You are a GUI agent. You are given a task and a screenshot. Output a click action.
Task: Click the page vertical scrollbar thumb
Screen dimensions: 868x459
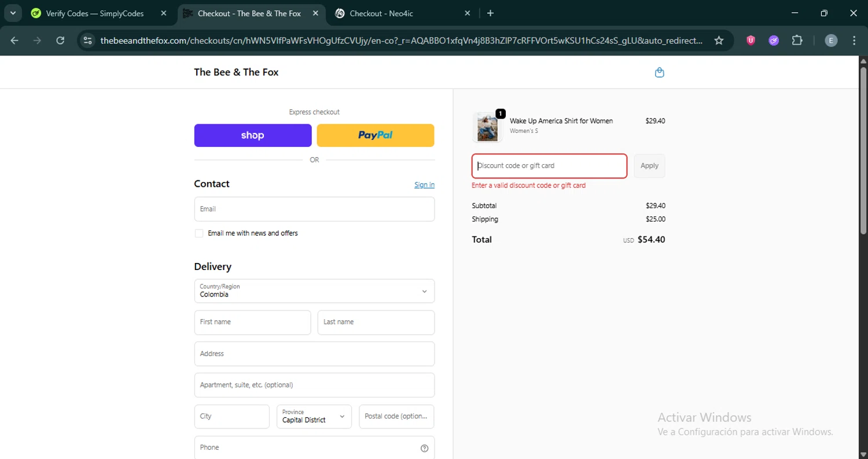click(x=863, y=150)
